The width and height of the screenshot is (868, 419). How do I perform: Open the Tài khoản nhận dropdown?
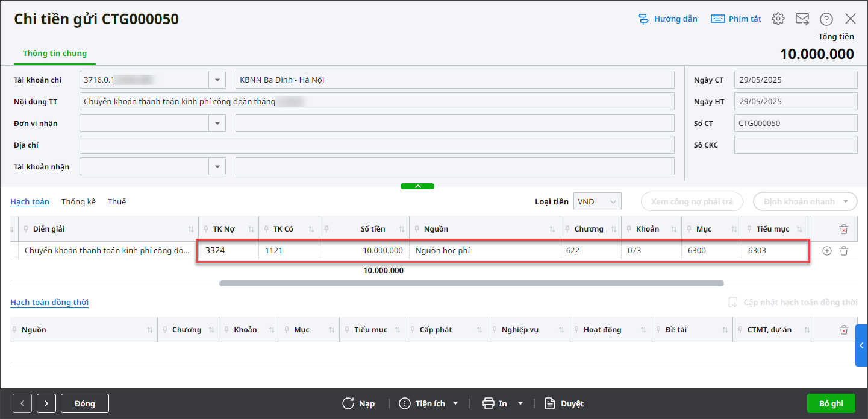click(x=217, y=166)
